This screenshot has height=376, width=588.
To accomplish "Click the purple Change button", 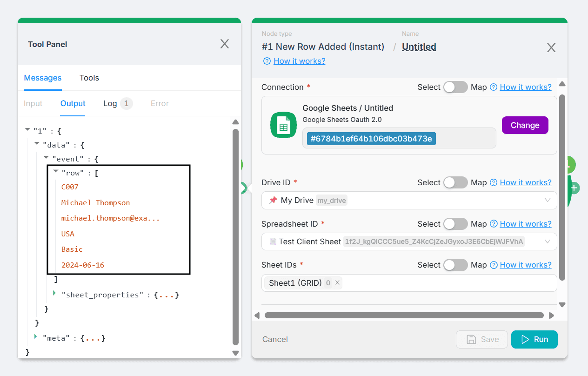I will 525,125.
